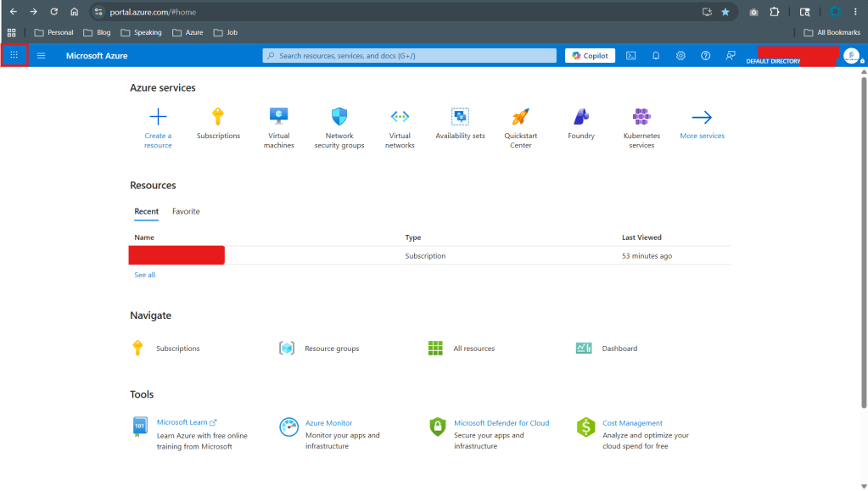Open the Help question mark icon

706,55
